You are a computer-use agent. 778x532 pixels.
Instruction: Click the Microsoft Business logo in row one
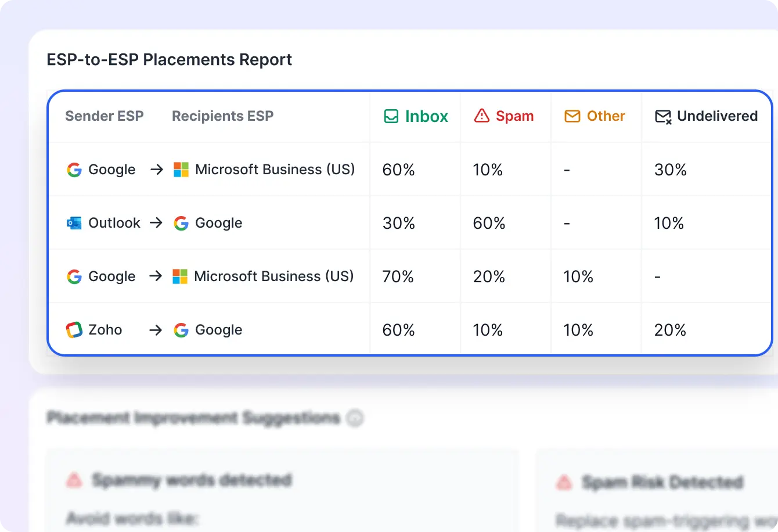180,169
